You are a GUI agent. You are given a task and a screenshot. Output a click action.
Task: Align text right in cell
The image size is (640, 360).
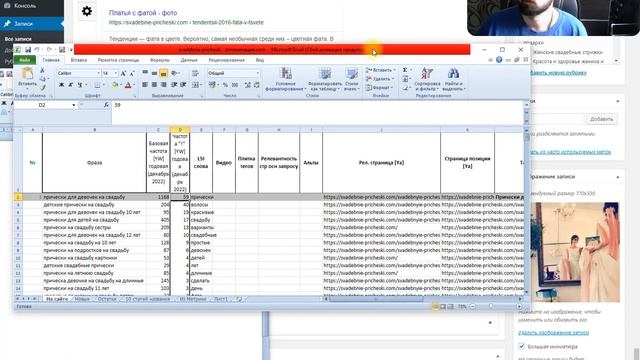pyautogui.click(x=164, y=85)
